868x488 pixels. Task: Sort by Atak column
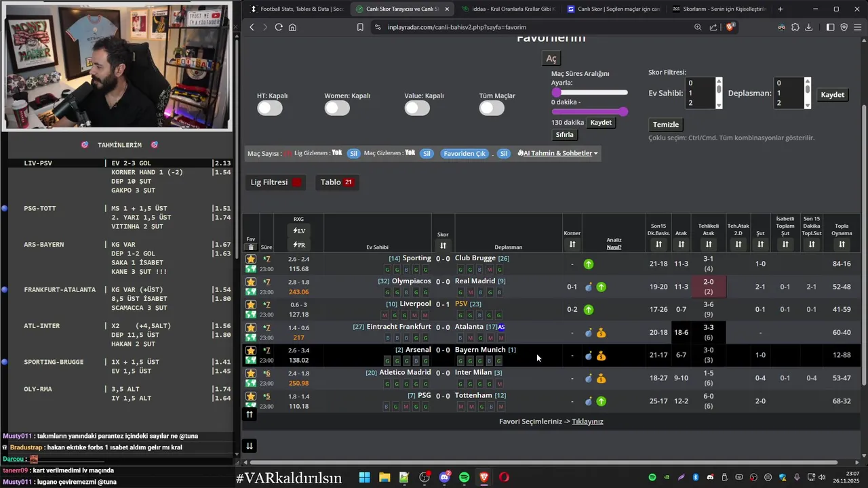681,244
